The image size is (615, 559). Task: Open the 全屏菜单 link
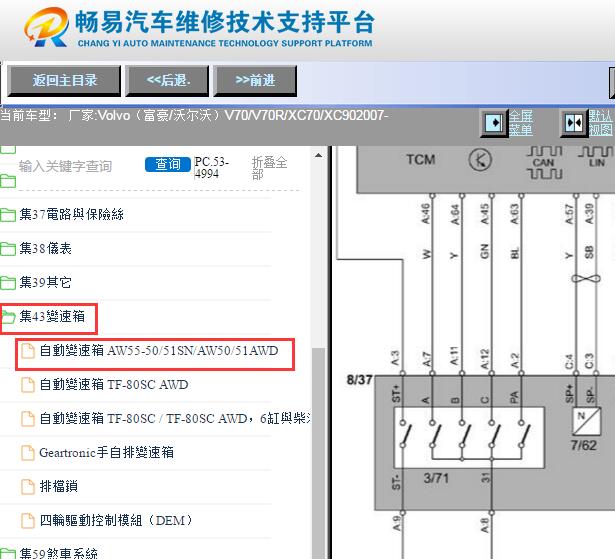pyautogui.click(x=520, y=123)
